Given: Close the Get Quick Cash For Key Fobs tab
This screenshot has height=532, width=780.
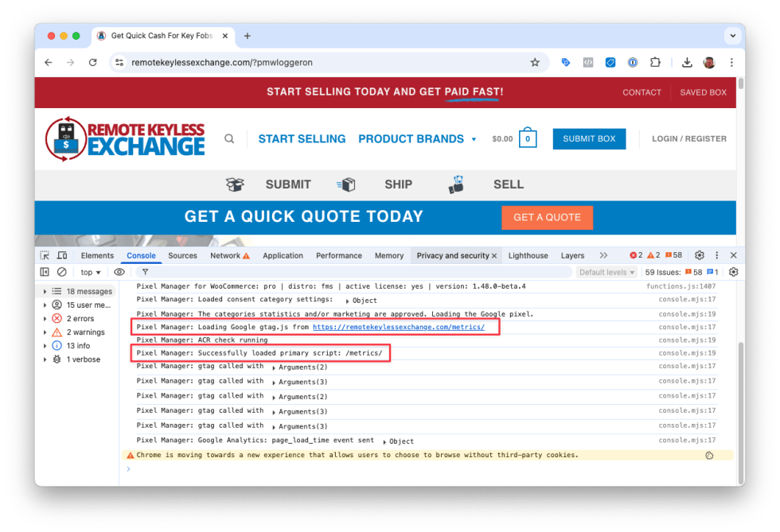Looking at the screenshot, I should 224,36.
